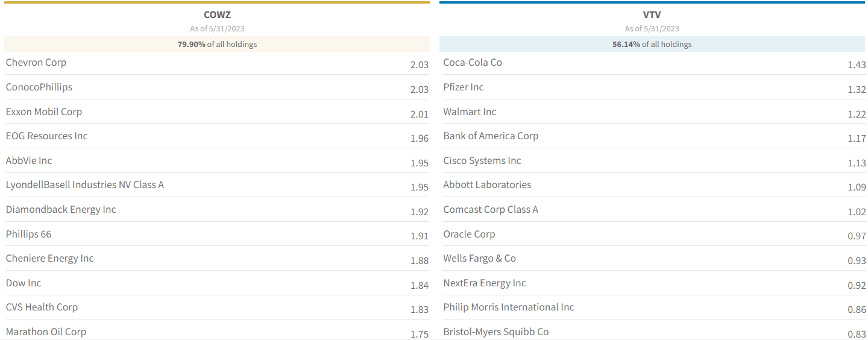Screen dimensions: 868x340
Task: Click CVS Health weight value 1.83
Action: point(420,310)
